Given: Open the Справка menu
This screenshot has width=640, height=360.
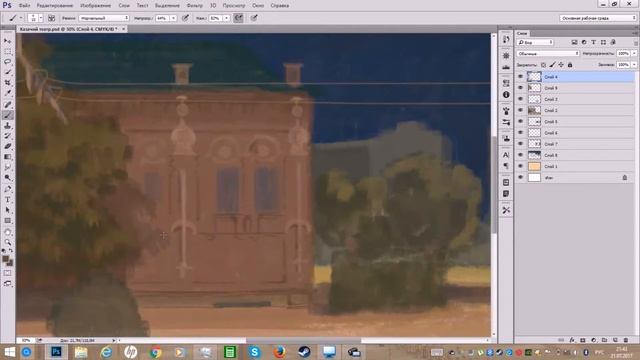Looking at the screenshot, I should point(280,6).
